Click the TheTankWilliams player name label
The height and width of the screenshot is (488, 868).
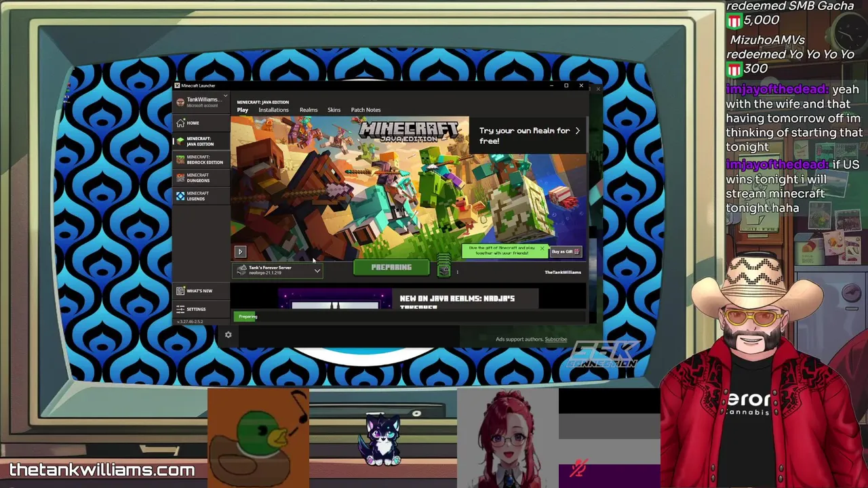tap(563, 272)
